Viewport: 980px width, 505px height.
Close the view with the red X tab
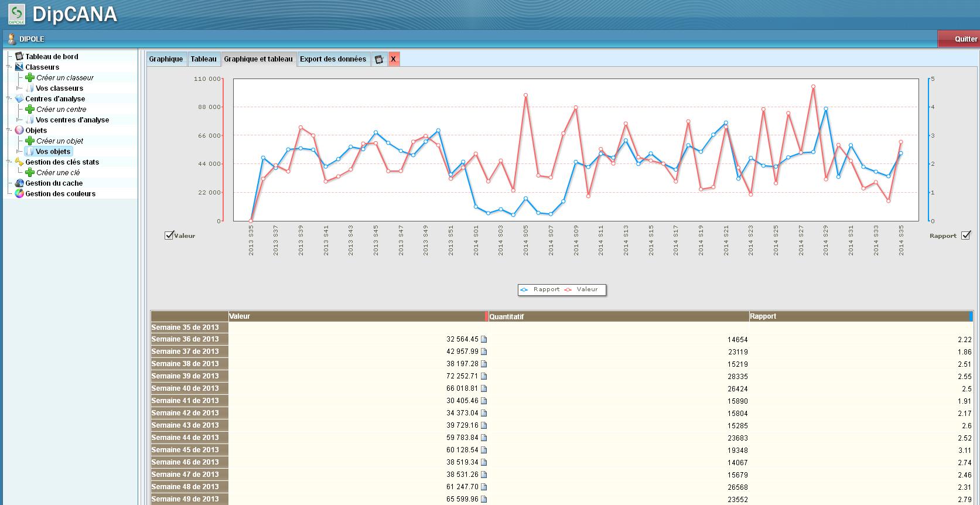pyautogui.click(x=394, y=59)
